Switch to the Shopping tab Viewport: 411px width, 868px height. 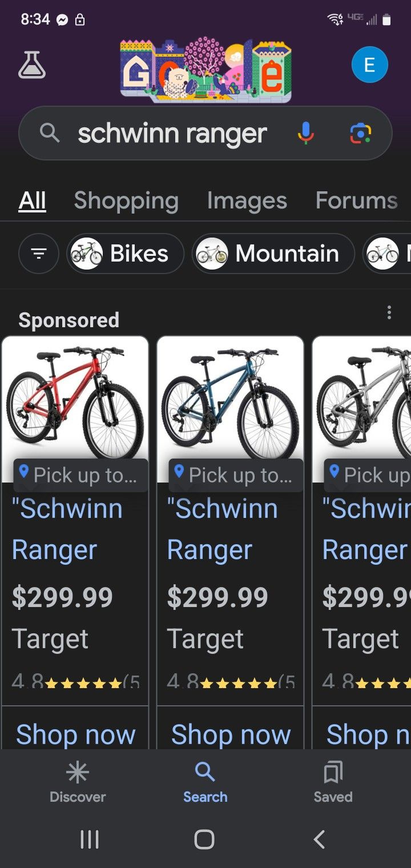126,200
